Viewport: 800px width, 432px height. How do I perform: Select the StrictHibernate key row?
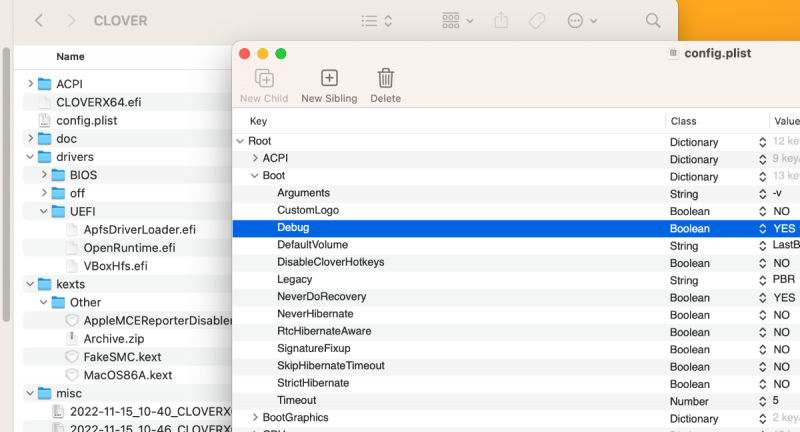pos(516,384)
